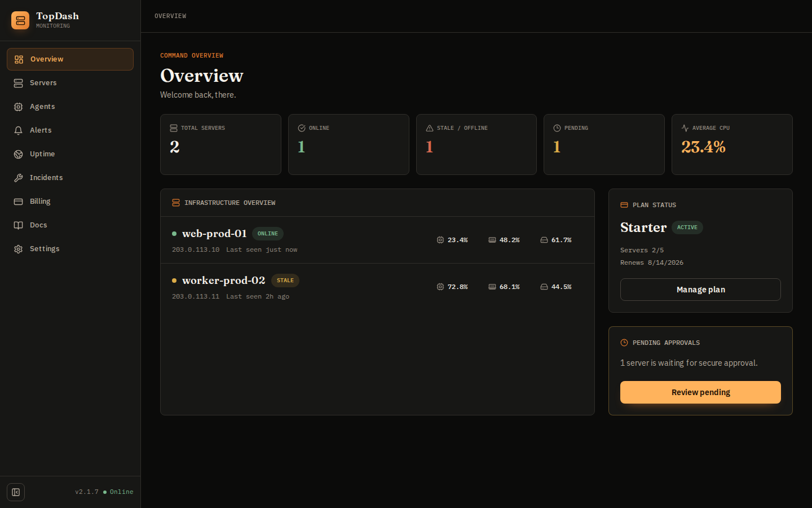Open the Docs link in sidebar

click(x=70, y=225)
